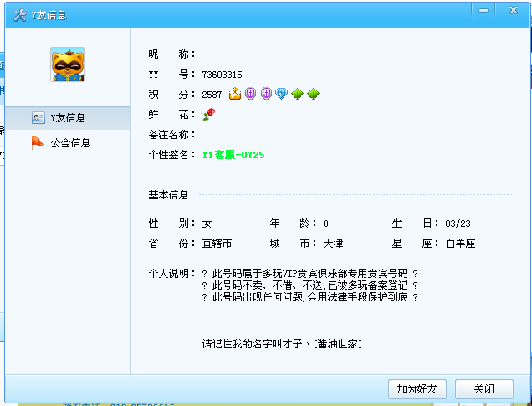Screen dimensions: 532x406
Task: Click the text 请记住我的名字叫才子
Action: point(252,344)
